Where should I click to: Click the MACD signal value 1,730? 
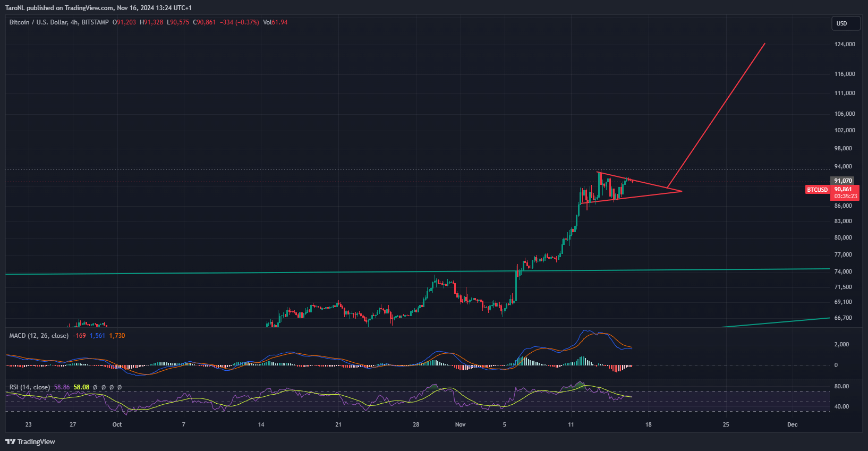click(x=117, y=336)
